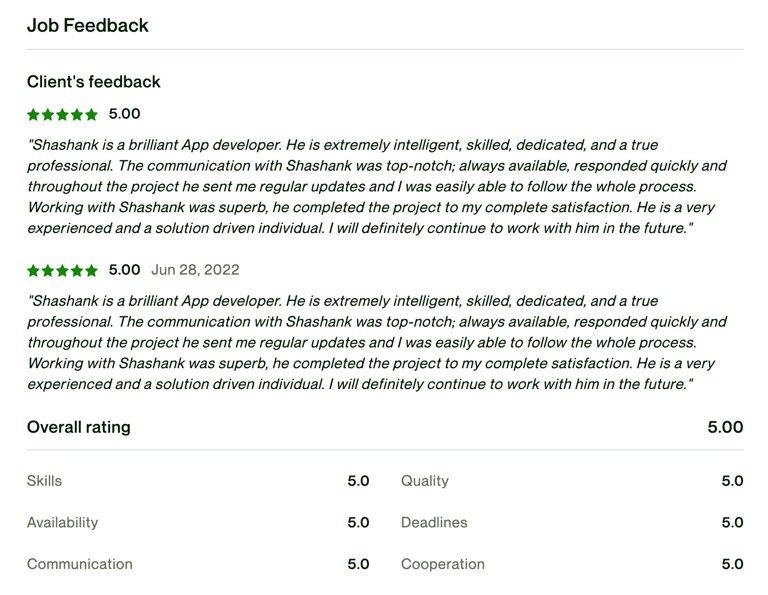
Task: Select the Quality rating label
Action: [x=425, y=481]
